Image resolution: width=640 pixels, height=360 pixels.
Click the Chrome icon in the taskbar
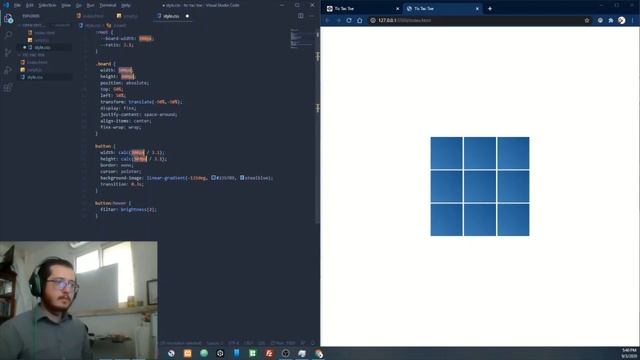(x=318, y=353)
